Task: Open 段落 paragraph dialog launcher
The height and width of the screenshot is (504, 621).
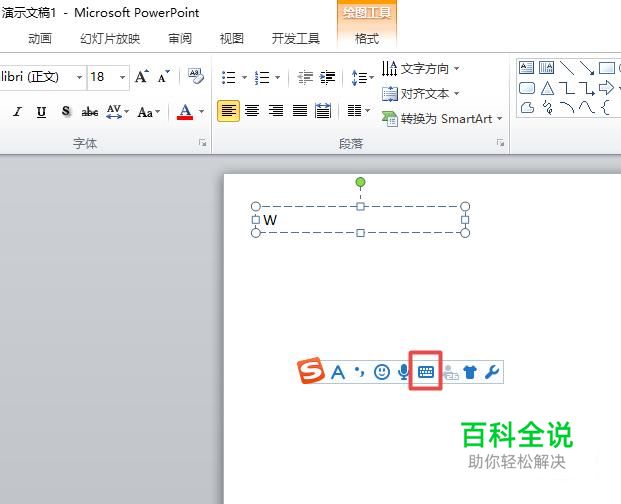Action: pos(500,143)
